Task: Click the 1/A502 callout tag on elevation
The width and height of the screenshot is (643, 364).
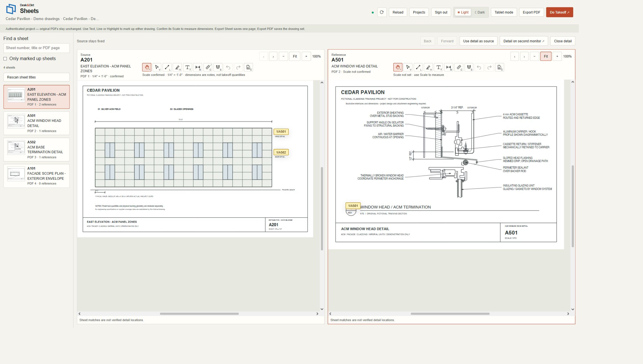Action: (x=281, y=152)
